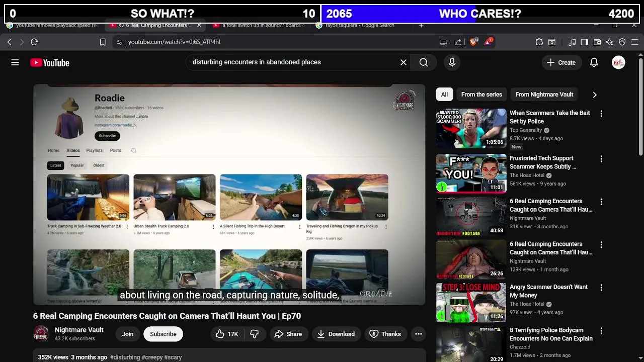Open the site settings icon in address bar

coord(119,42)
